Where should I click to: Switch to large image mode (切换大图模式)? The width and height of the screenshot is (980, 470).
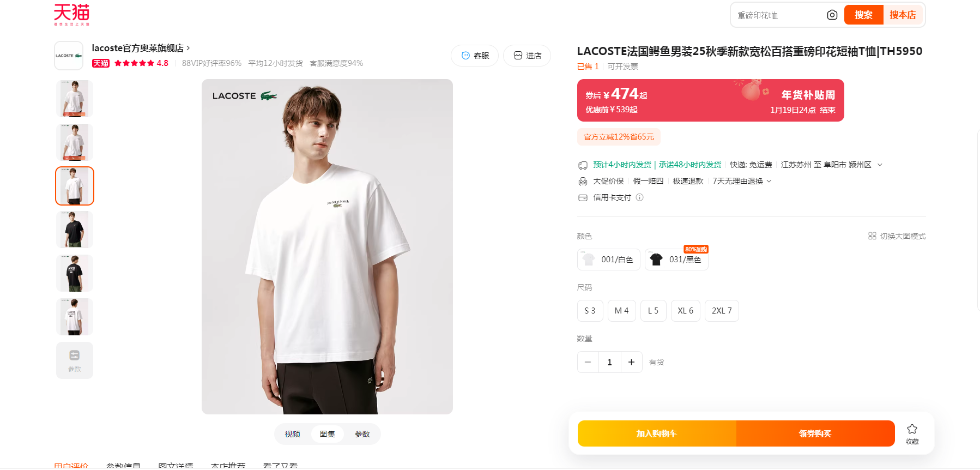(897, 236)
